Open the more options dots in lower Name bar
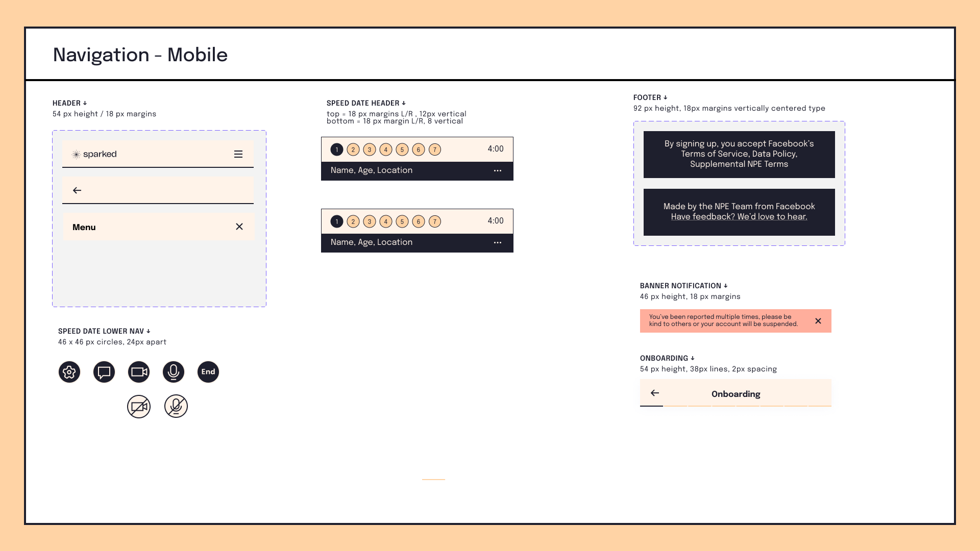 point(498,242)
